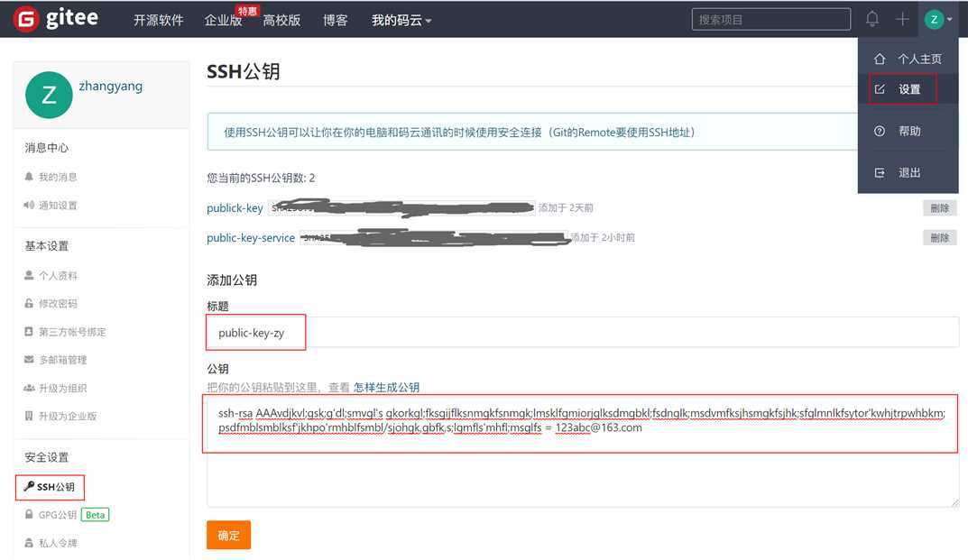Click the 特惠 badge on 企业版
The width and height of the screenshot is (968, 560).
pos(247,11)
